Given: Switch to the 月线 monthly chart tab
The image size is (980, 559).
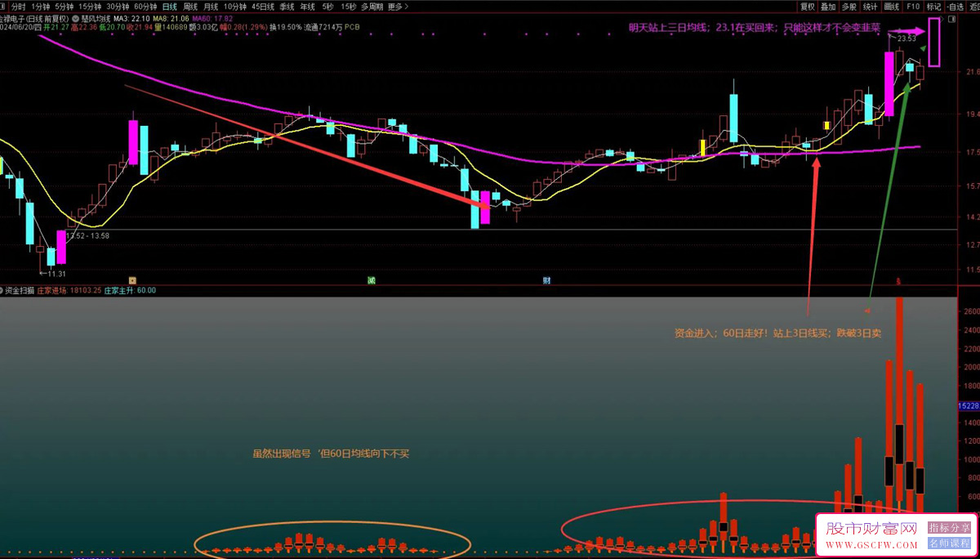Looking at the screenshot, I should click(x=211, y=7).
